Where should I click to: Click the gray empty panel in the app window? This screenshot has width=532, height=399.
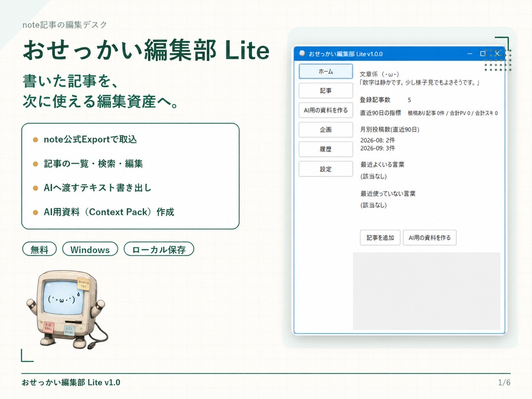[x=427, y=291]
